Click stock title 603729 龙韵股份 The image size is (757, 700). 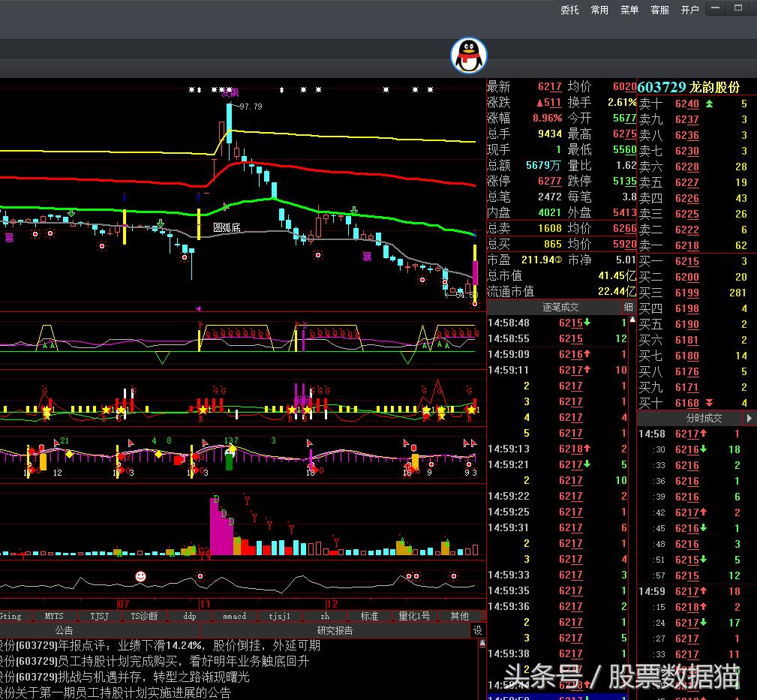(688, 87)
